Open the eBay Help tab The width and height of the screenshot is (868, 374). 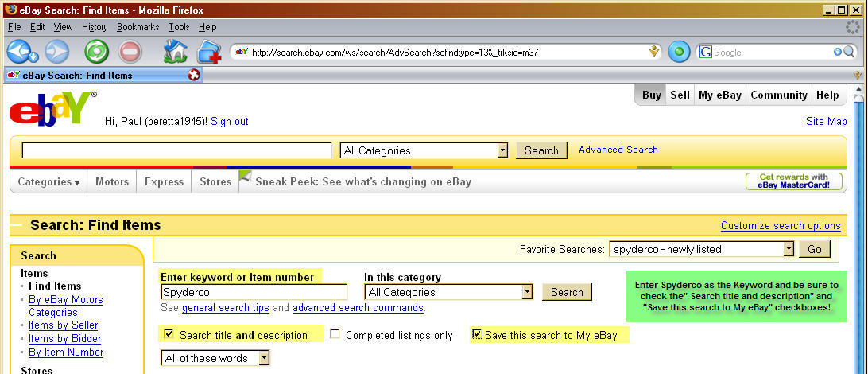(827, 95)
